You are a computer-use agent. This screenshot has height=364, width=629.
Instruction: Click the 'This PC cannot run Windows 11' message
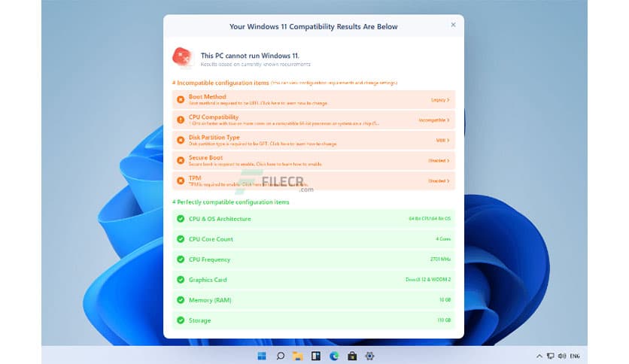tap(250, 56)
